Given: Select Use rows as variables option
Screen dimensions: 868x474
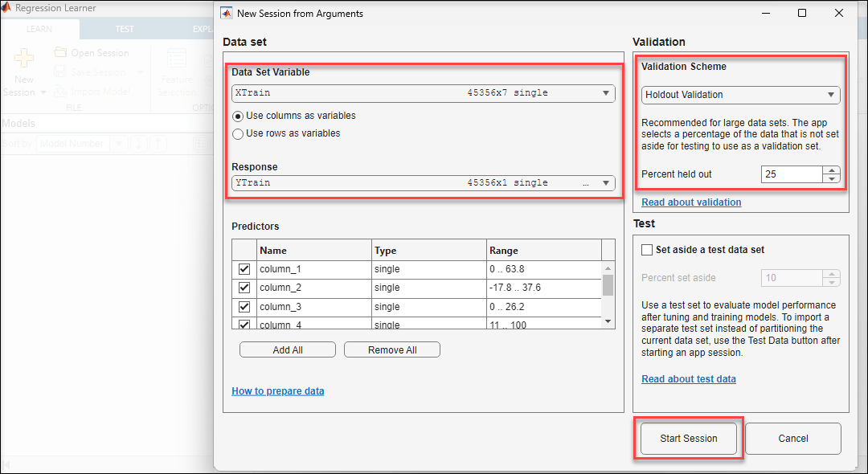Looking at the screenshot, I should click(238, 133).
